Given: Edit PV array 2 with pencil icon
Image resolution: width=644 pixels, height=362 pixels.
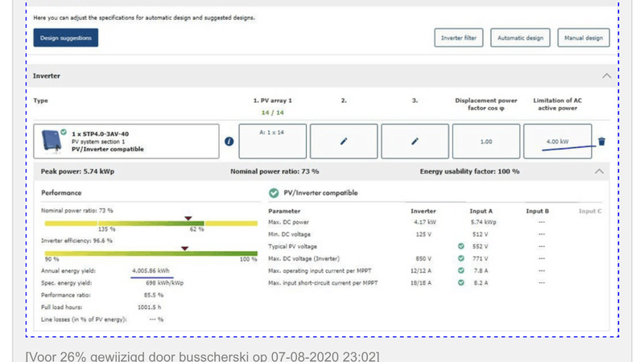Looking at the screenshot, I should tap(344, 141).
